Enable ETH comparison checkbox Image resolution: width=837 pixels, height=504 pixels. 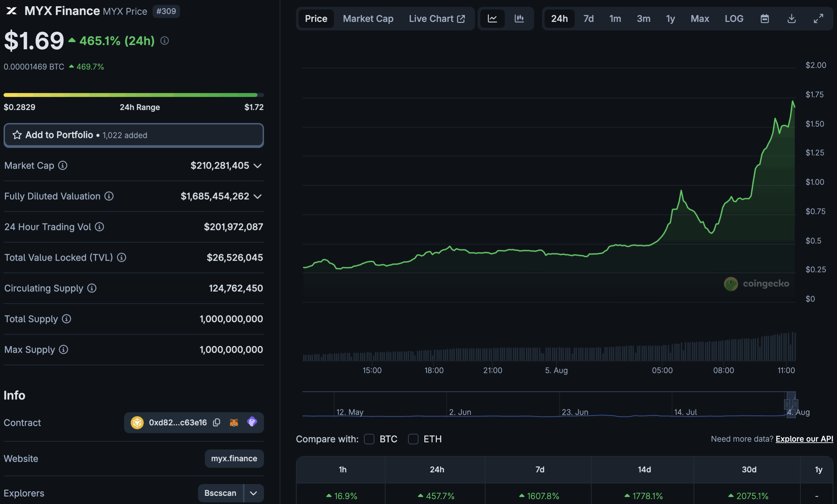413,439
